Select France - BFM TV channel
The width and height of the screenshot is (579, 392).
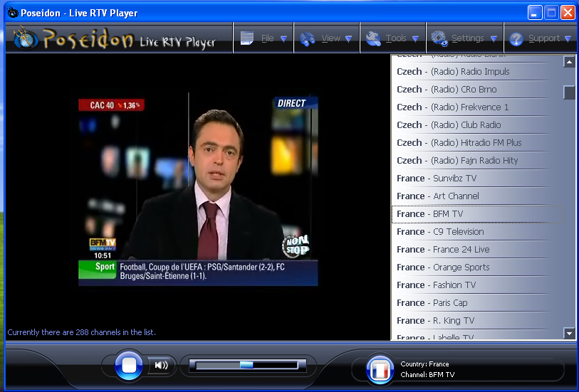pyautogui.click(x=476, y=214)
